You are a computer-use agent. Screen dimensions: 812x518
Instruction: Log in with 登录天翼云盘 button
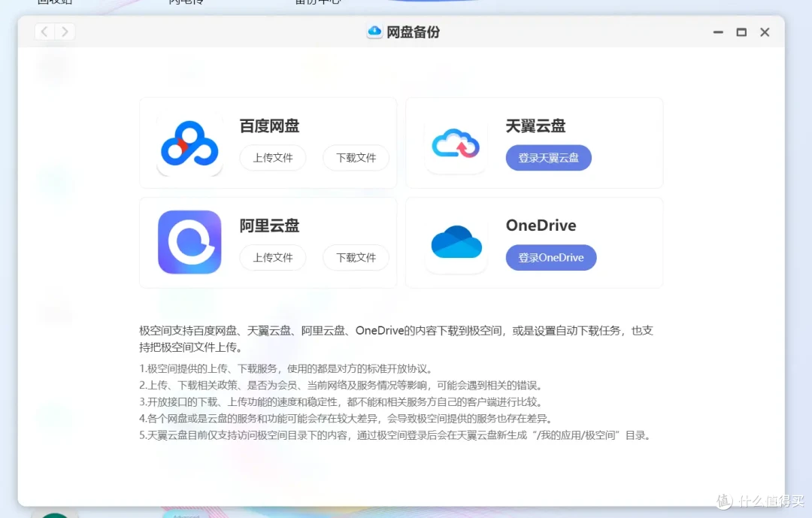(548, 157)
